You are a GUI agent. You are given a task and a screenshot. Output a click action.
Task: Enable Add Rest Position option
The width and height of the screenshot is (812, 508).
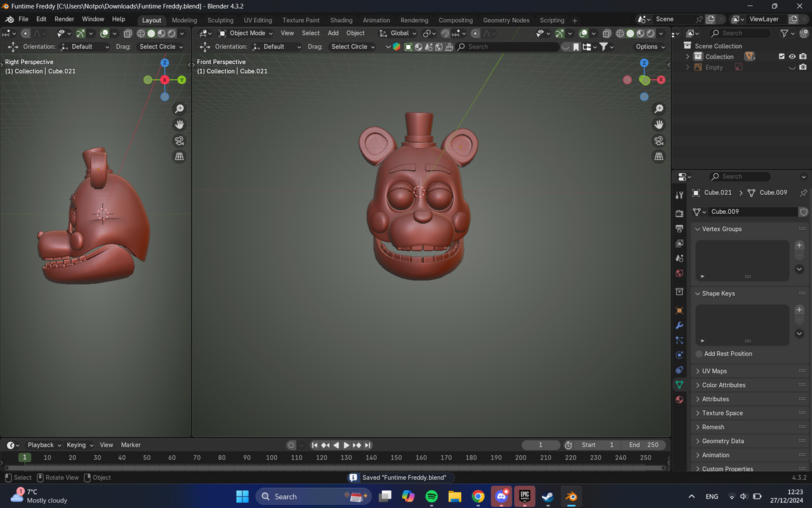[699, 354]
